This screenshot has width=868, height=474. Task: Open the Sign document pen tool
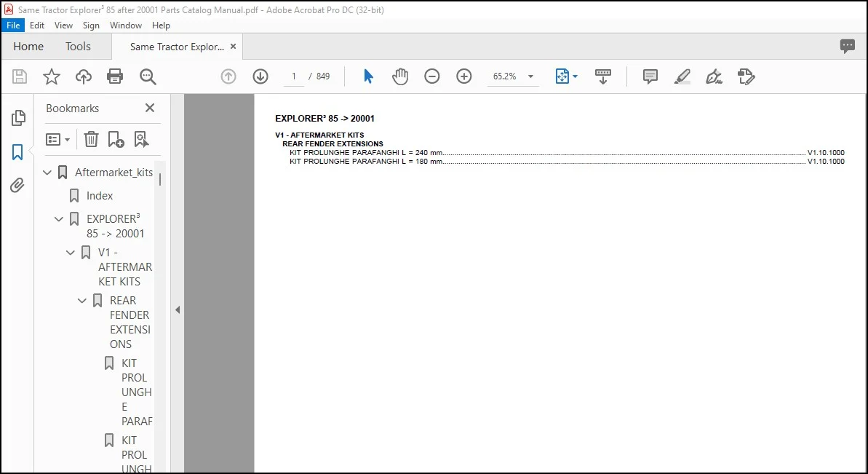[x=714, y=76]
